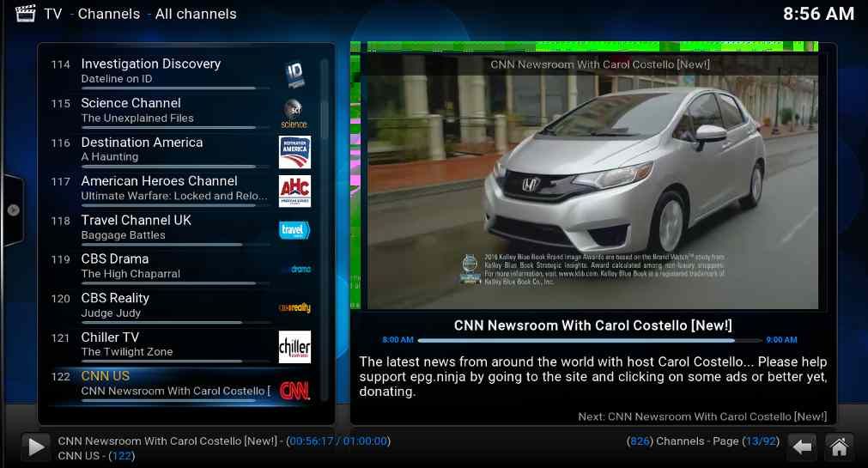
Task: Click the CNN Newsroom title below the video
Action: tap(593, 325)
